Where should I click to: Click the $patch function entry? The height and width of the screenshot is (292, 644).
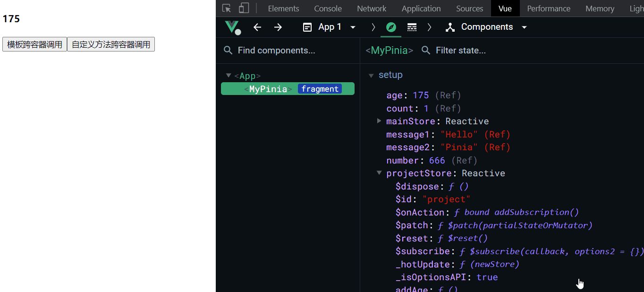(x=494, y=225)
